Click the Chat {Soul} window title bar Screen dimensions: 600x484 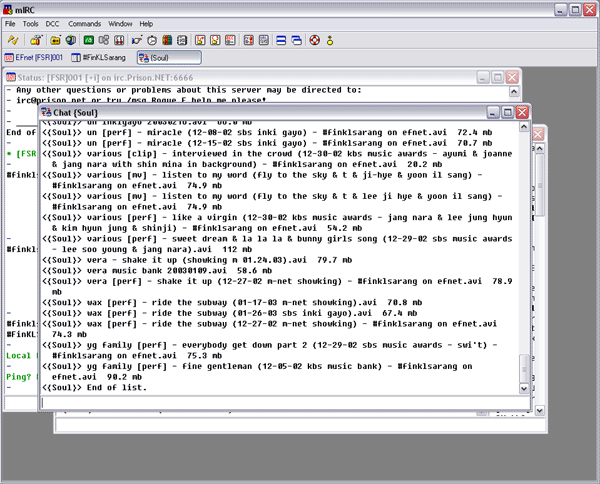[250, 113]
